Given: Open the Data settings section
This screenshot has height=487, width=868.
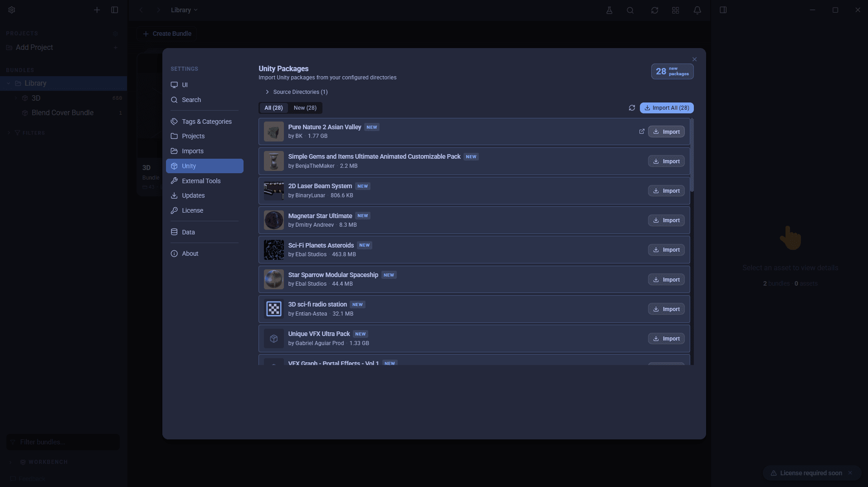Looking at the screenshot, I should point(205,232).
